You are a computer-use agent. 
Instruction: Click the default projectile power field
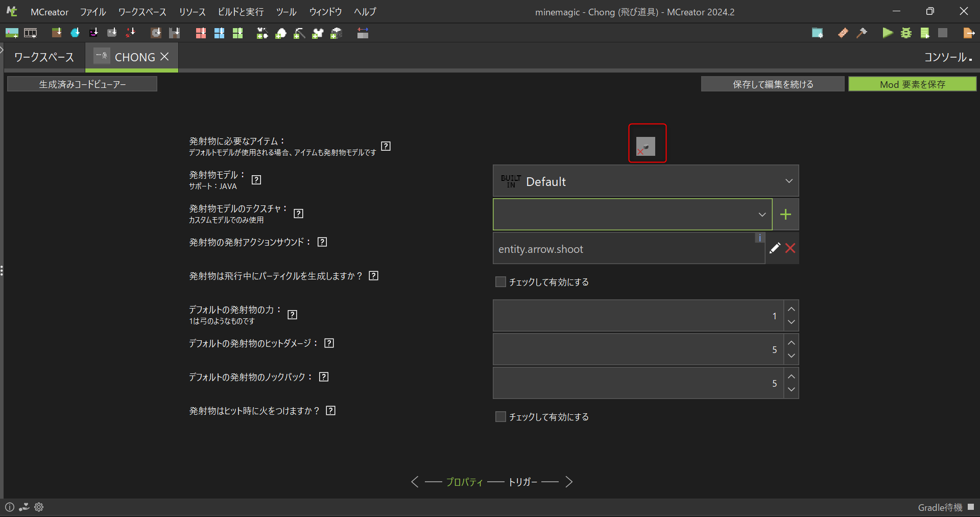638,316
